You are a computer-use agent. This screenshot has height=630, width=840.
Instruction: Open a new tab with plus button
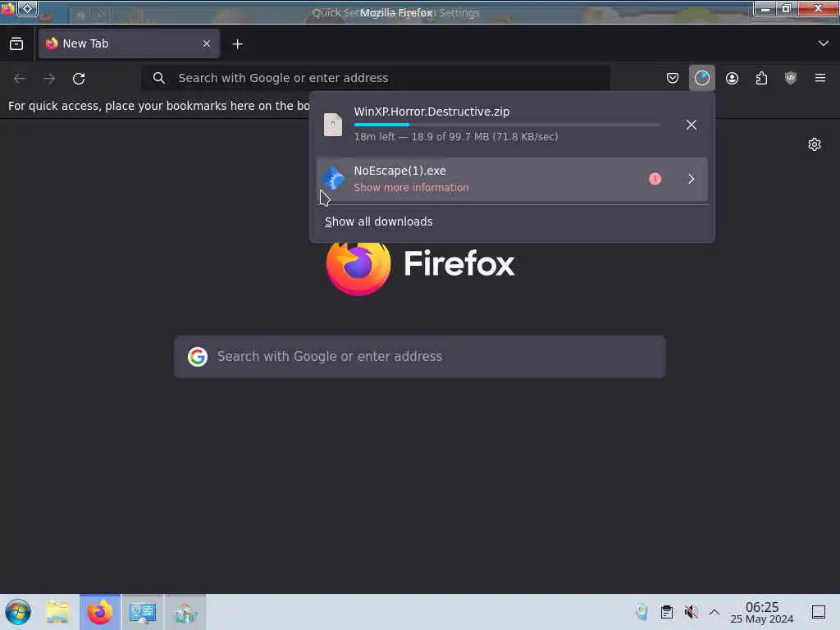point(237,44)
